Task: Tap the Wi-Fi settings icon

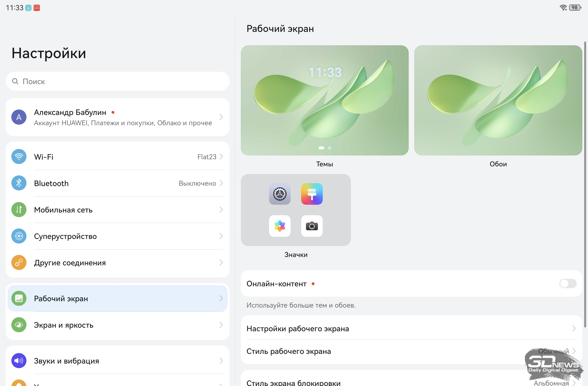Action: pyautogui.click(x=19, y=156)
